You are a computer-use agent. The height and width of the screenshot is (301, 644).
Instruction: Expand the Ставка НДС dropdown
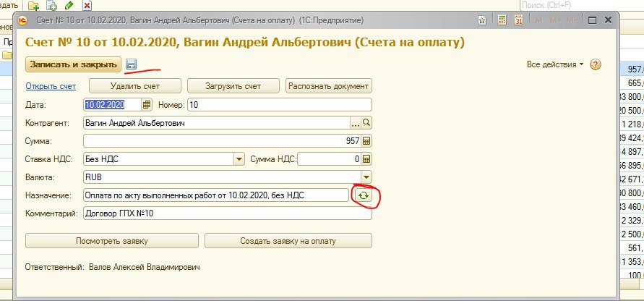tap(239, 159)
